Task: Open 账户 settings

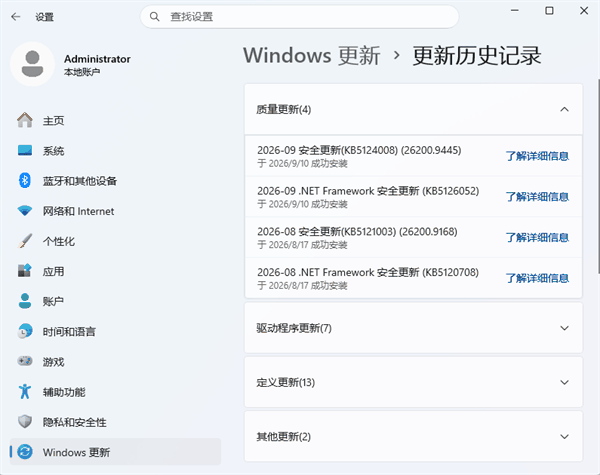Action: [115, 301]
